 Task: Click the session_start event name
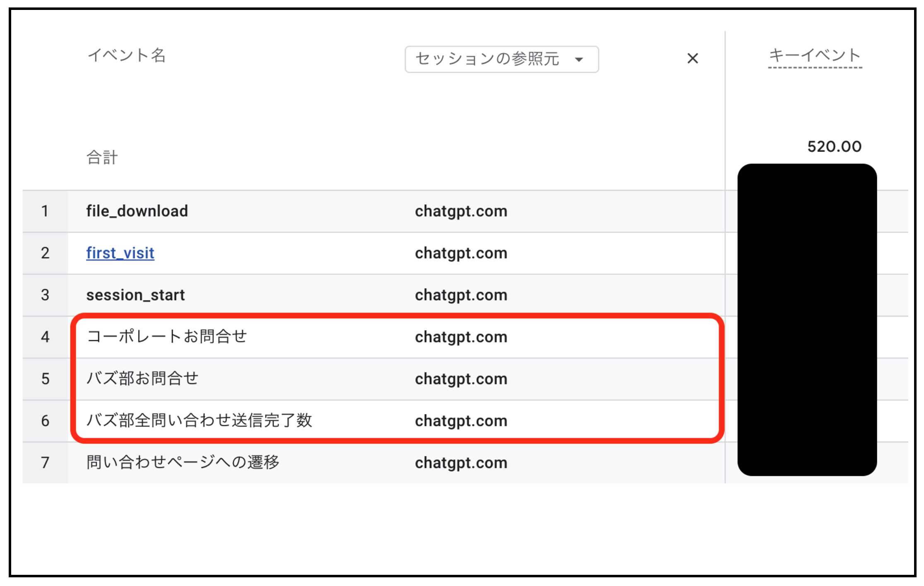[x=135, y=295]
